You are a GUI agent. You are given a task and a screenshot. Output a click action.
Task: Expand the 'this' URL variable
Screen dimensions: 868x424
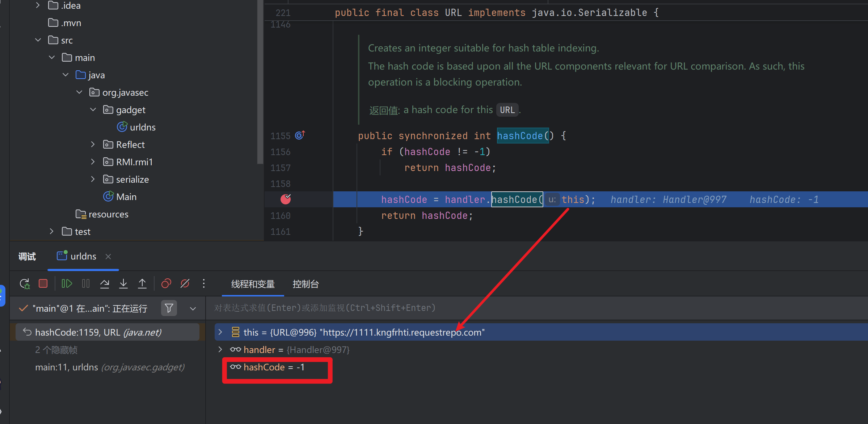(220, 332)
